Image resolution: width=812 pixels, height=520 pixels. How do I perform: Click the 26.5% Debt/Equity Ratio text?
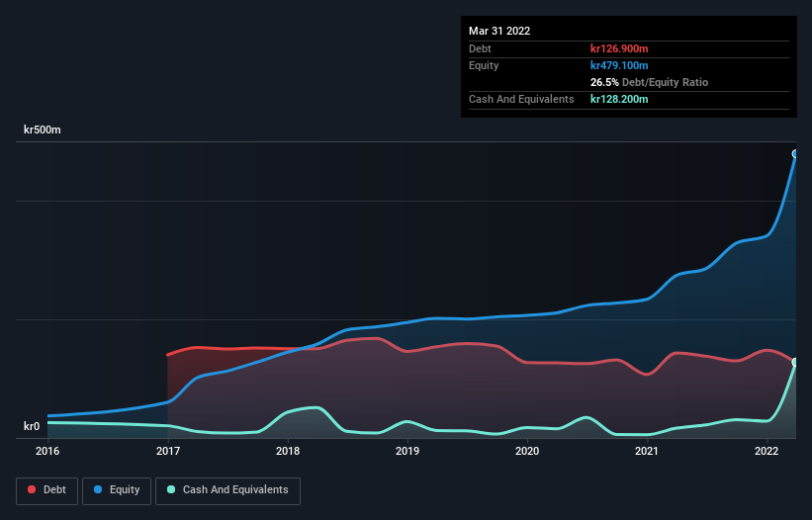[649, 82]
